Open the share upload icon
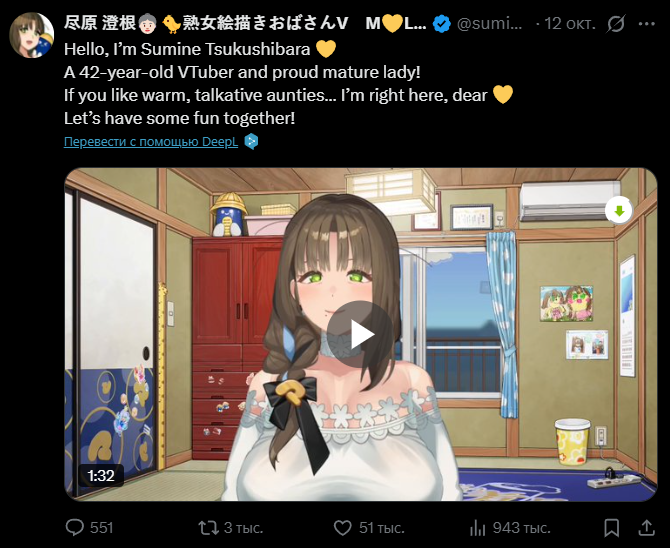The width and height of the screenshot is (670, 548). click(646, 528)
